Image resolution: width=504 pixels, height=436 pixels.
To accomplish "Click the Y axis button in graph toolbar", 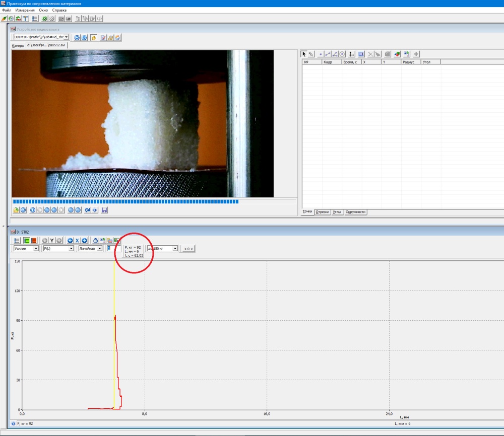I will coord(52,241).
